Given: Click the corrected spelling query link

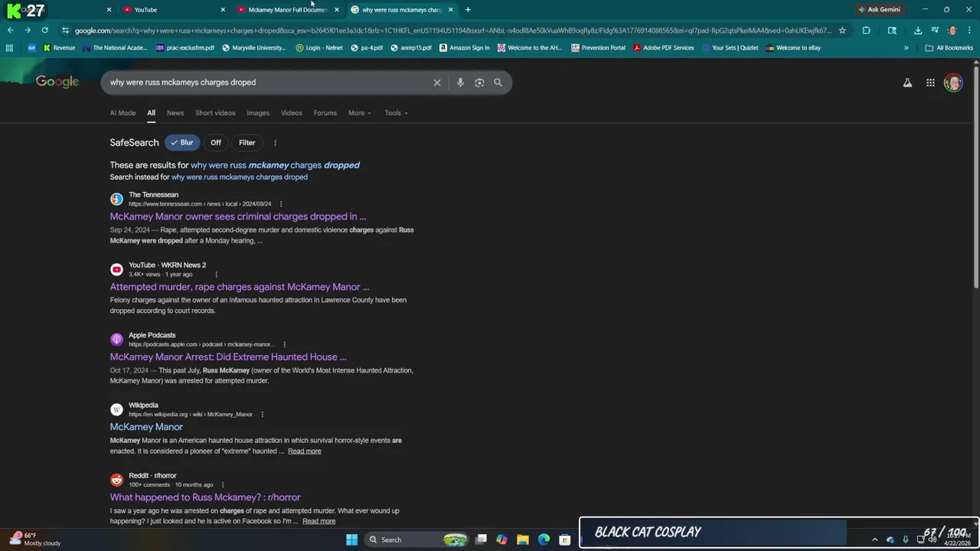Looking at the screenshot, I should pos(275,165).
